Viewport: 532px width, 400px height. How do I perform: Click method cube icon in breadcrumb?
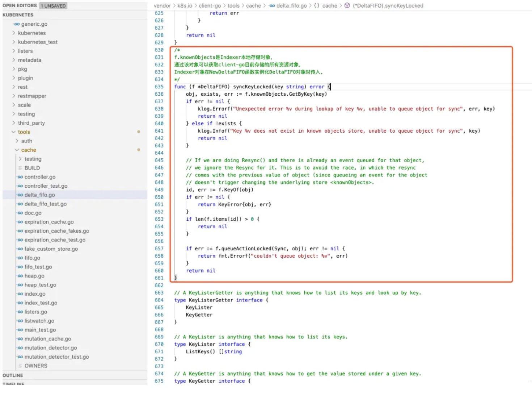click(347, 6)
